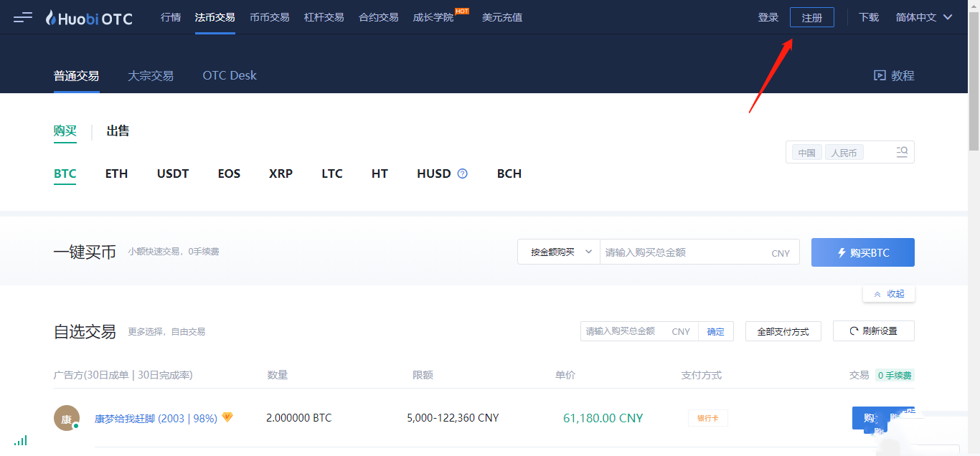Screen dimensions: 980x456
Task: Open the 中国 人民币 region currency selector
Action: [850, 152]
